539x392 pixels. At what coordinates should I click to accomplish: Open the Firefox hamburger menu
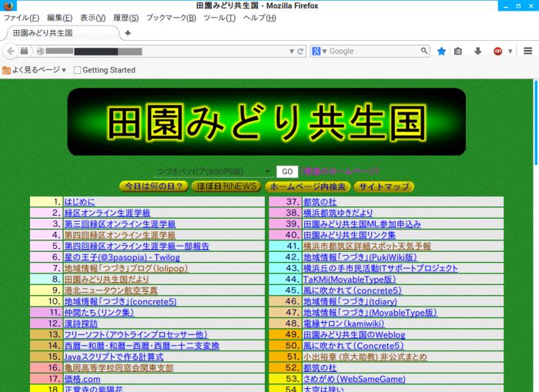click(527, 52)
